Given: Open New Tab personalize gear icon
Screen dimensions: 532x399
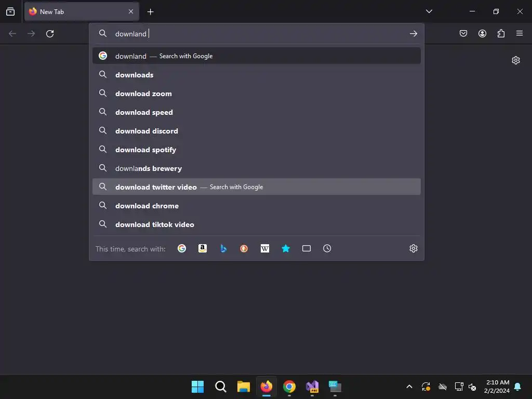Looking at the screenshot, I should [516, 60].
